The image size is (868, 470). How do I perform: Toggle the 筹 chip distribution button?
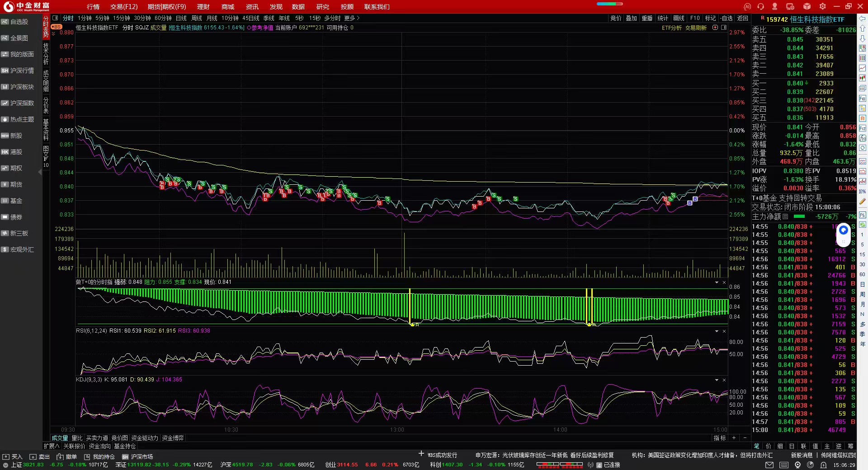click(851, 446)
